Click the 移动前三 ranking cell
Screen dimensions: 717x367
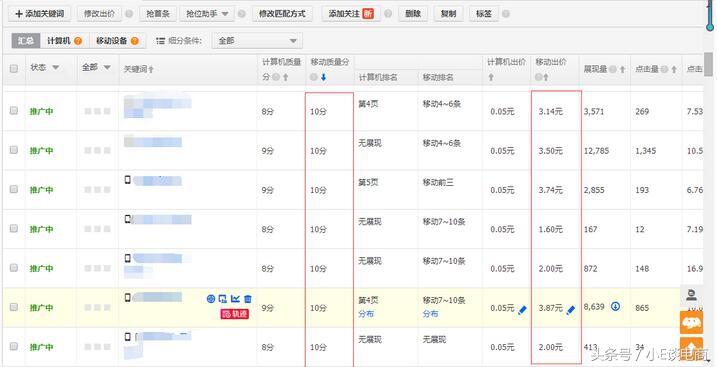(x=438, y=183)
